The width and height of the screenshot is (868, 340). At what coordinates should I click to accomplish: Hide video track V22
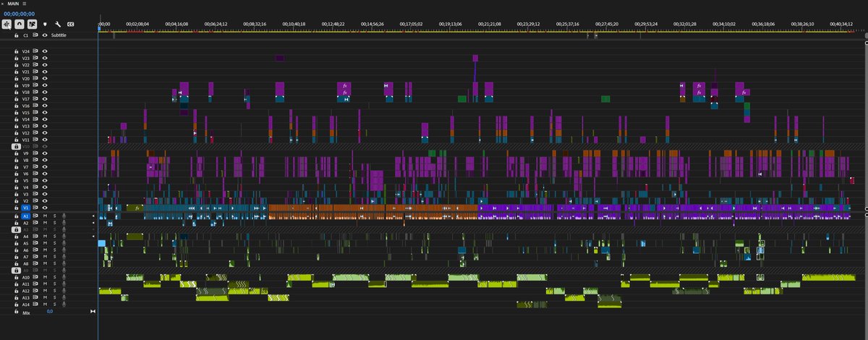(45, 65)
